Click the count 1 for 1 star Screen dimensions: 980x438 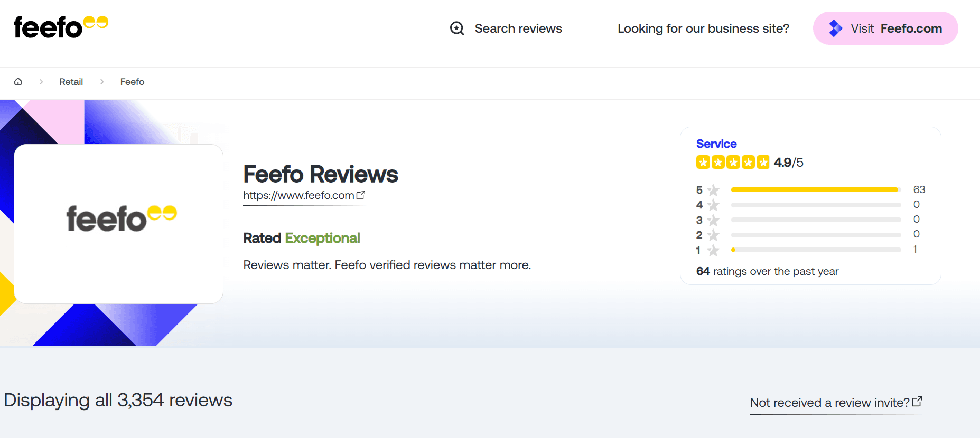[x=915, y=249]
